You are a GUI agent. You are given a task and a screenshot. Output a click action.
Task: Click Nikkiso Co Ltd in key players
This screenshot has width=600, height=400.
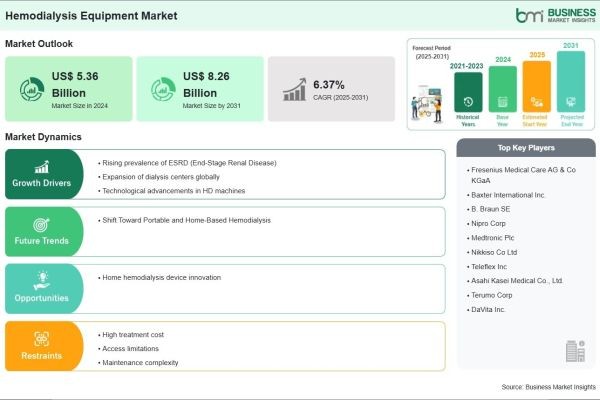tap(492, 253)
